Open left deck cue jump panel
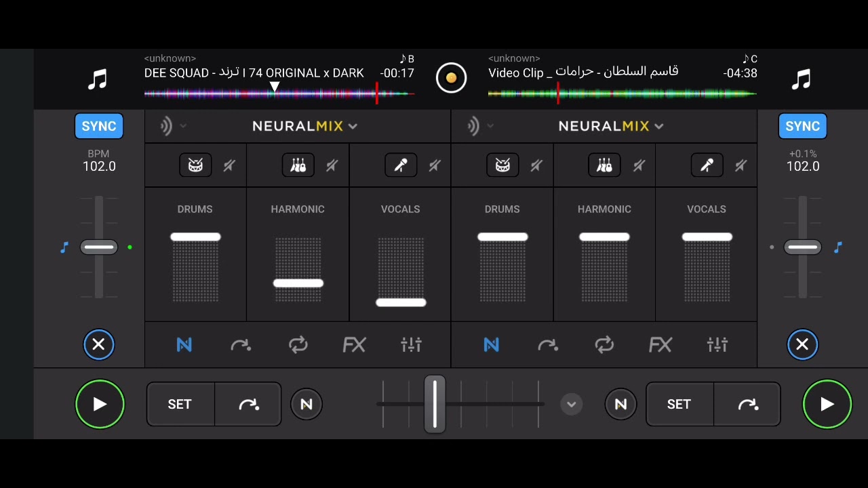The image size is (868, 488). click(241, 345)
